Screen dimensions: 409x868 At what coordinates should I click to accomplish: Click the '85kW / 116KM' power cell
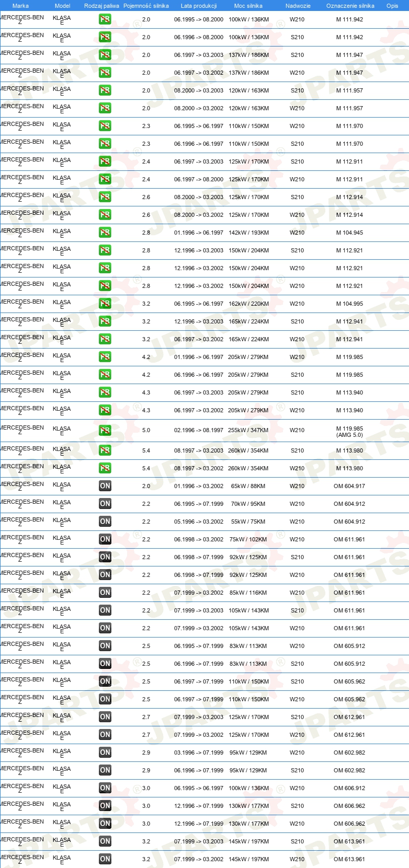248,593
